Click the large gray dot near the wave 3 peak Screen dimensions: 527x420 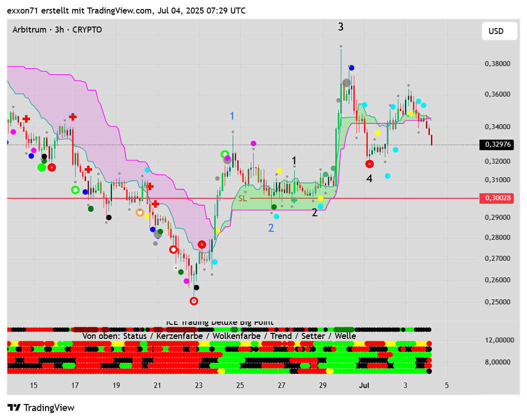tap(346, 83)
